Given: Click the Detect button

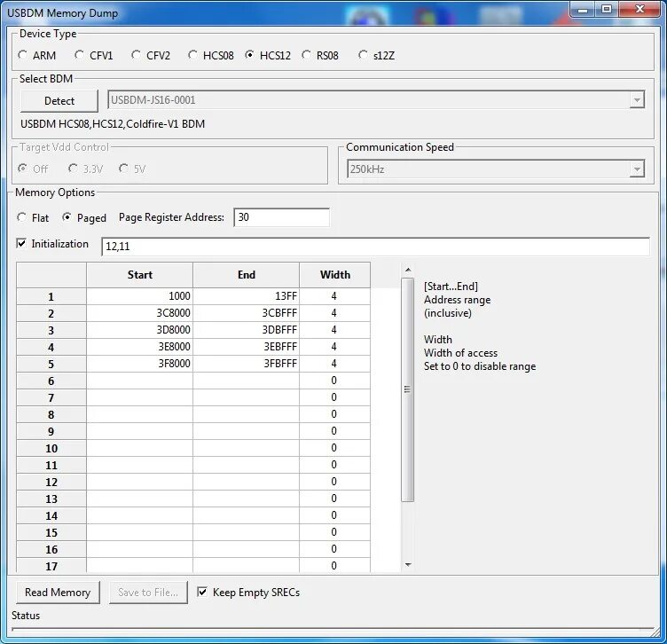Looking at the screenshot, I should [59, 101].
